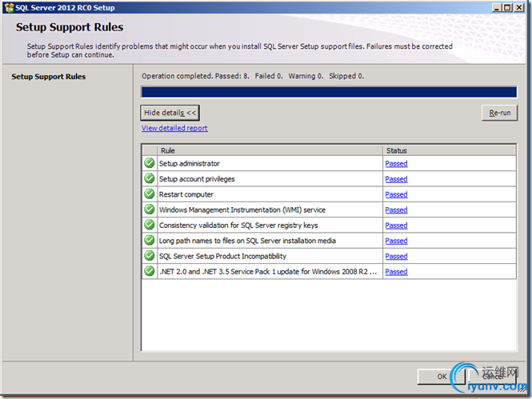Screen dimensions: 532x399
Task: Open Passed status for WMI service
Action: 396,209
